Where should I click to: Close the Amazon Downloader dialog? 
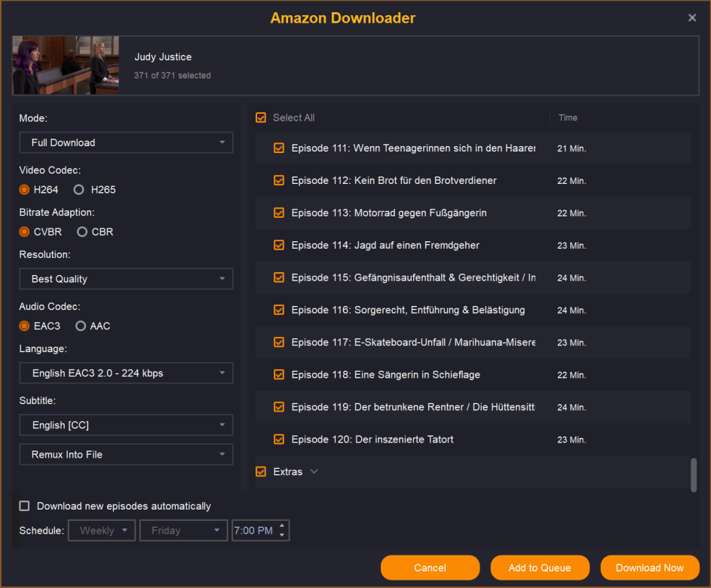[x=692, y=18]
